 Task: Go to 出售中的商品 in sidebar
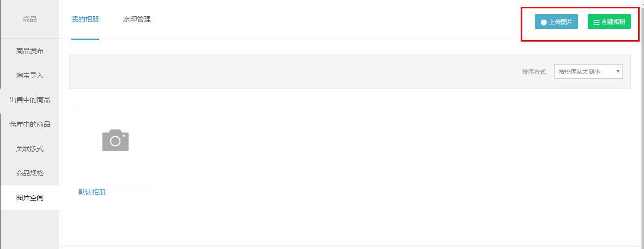[x=30, y=100]
